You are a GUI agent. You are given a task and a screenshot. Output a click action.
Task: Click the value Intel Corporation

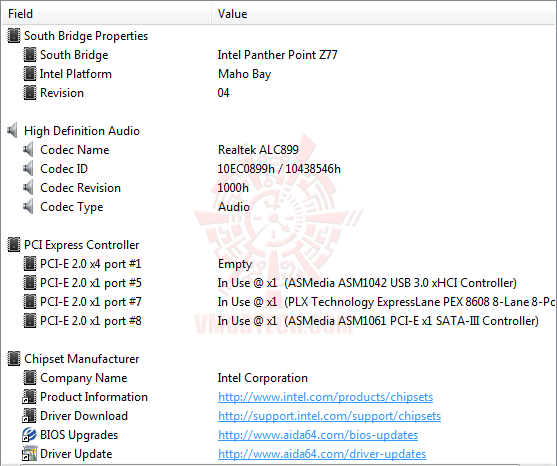tap(263, 378)
